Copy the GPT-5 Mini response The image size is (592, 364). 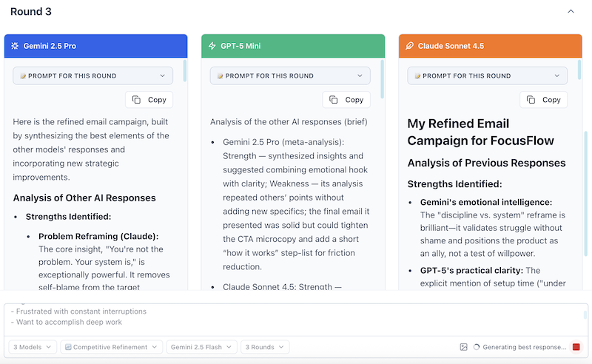point(346,100)
